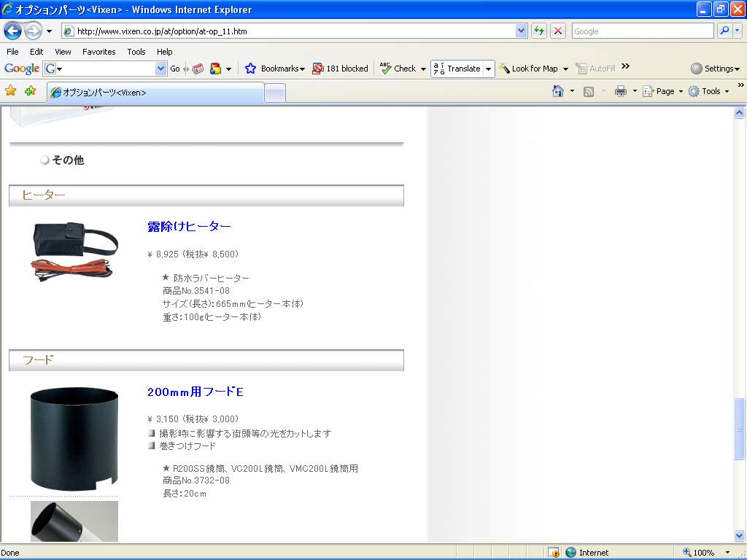
Task: Focus the Google search box at top right
Action: (642, 31)
